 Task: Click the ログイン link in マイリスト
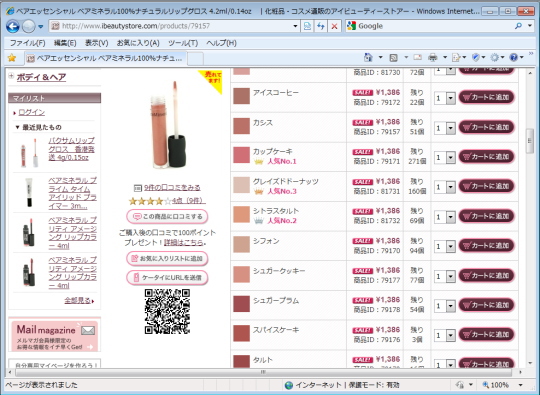(32, 112)
